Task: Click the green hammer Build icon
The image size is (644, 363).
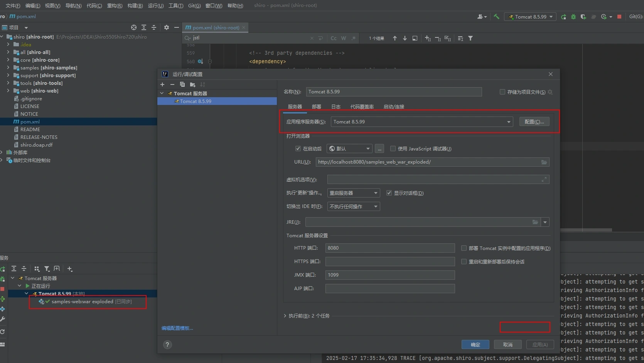Action: (496, 17)
